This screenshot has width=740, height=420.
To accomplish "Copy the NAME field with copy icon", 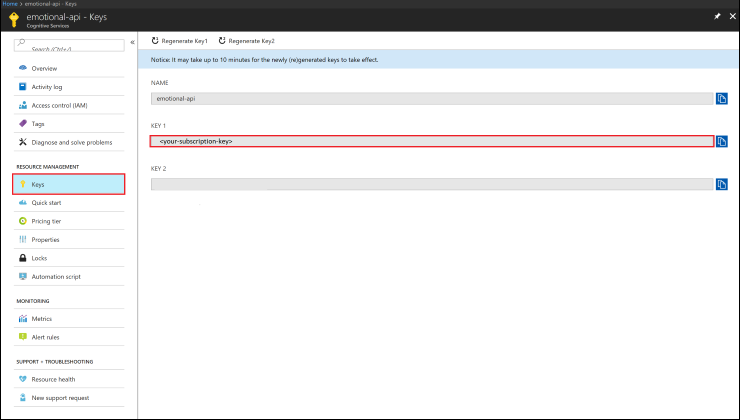I will [x=722, y=99].
